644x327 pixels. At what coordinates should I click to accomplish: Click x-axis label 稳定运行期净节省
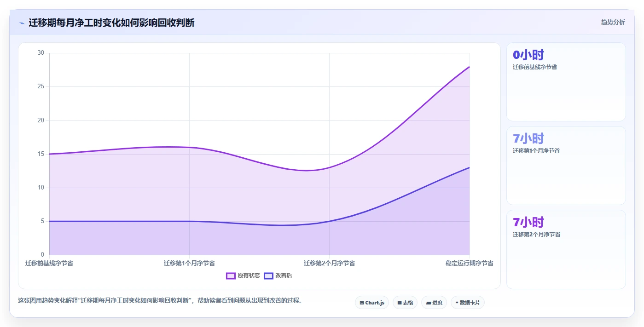click(470, 263)
